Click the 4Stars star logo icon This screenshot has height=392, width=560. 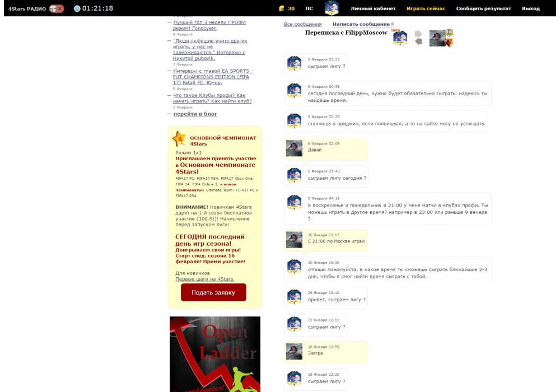point(179,139)
